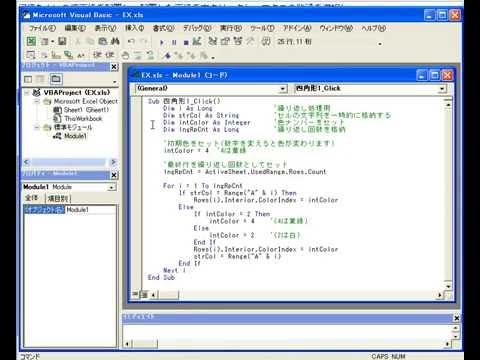Open Find with the binoculars icon
The width and height of the screenshot is (480, 360).
pos(115,41)
